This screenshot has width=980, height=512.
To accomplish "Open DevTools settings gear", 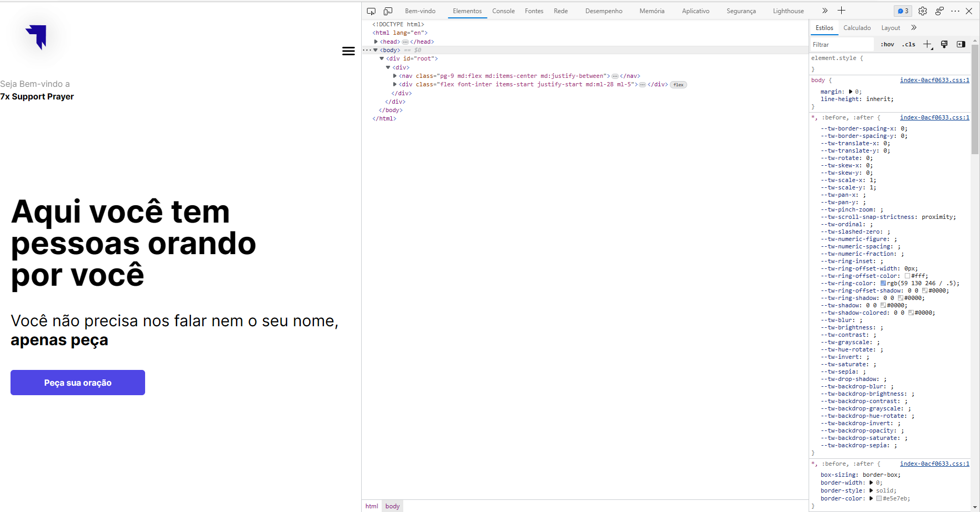I will pos(923,11).
